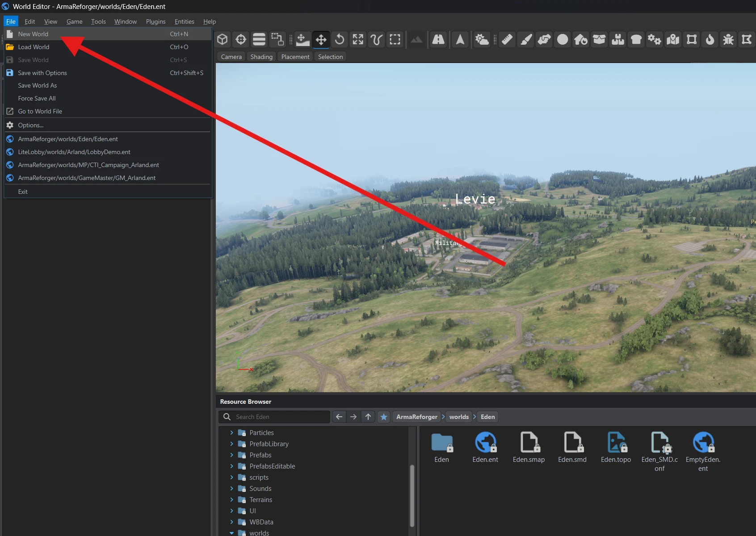Select Save with Options entry
The image size is (756, 536).
(x=107, y=73)
